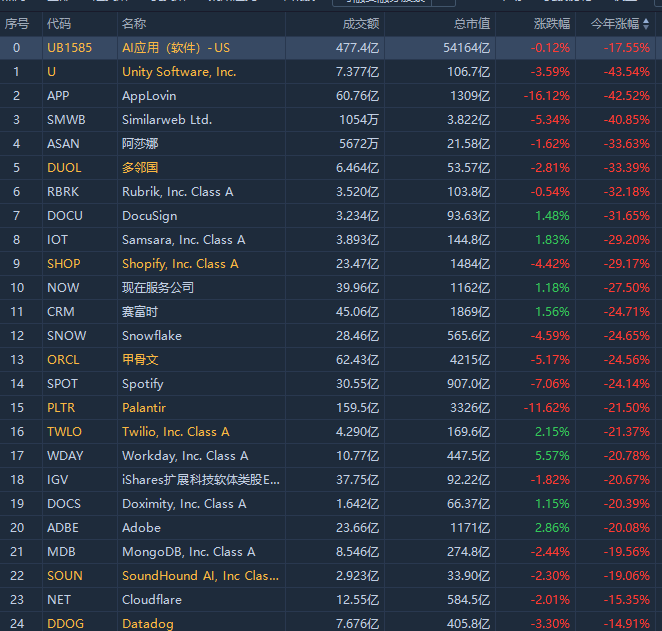Open MongoDB, Inc. Class A name
The image size is (662, 631).
[x=188, y=552]
